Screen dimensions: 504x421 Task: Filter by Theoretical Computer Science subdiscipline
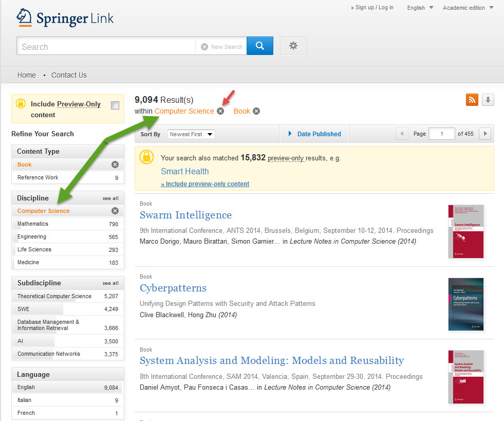tap(68, 296)
